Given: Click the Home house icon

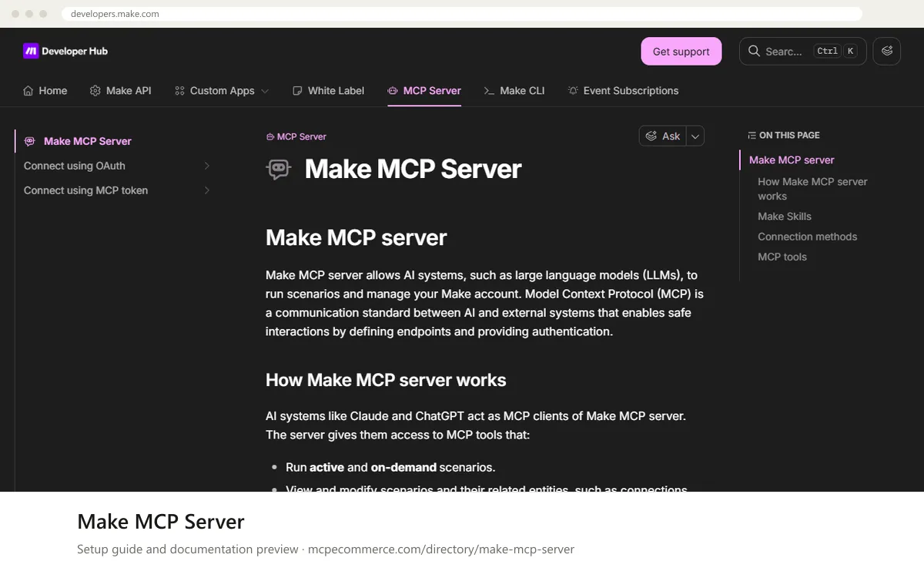Looking at the screenshot, I should click(28, 90).
